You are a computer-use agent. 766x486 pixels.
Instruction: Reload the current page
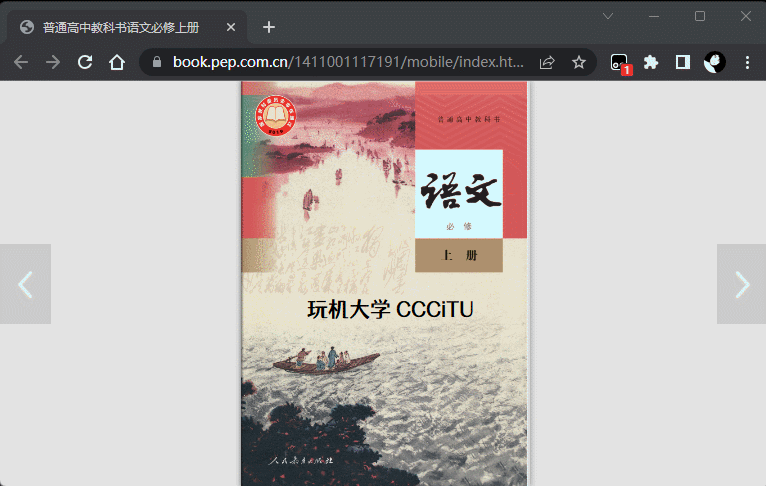pos(85,62)
